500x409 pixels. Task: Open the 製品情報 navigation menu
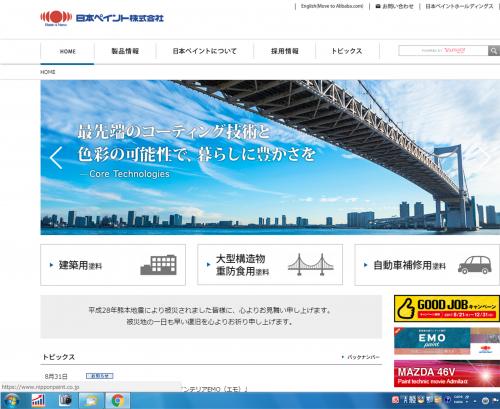[125, 51]
